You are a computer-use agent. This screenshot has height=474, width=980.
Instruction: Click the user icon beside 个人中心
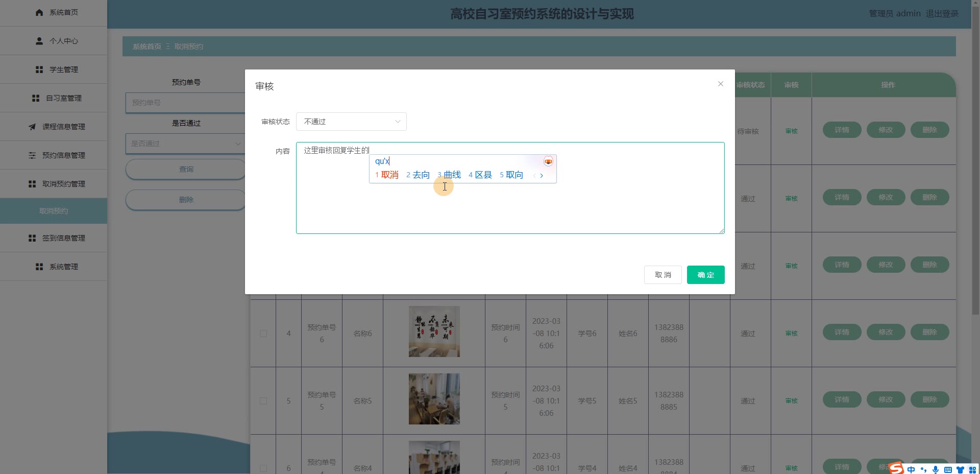(x=39, y=41)
